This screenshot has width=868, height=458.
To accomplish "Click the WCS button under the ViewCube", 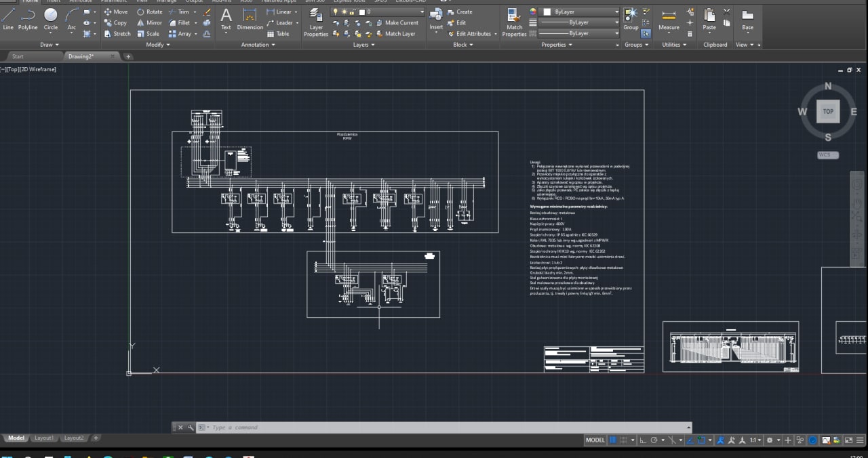I will click(x=828, y=155).
